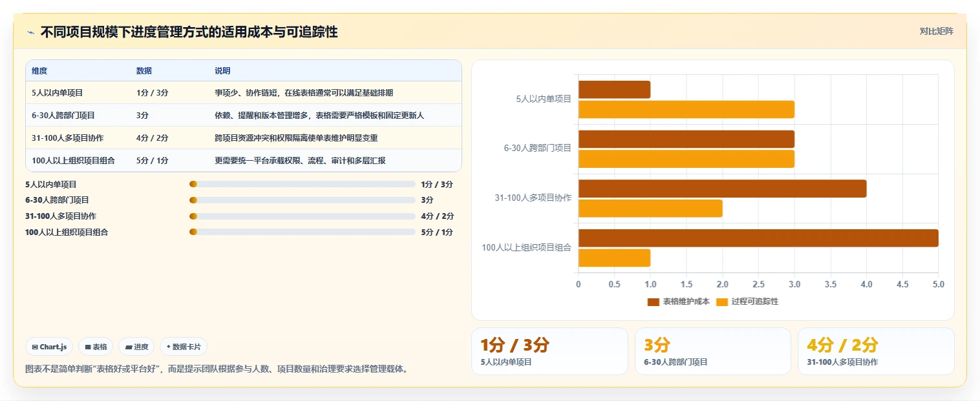Click the orange bar for 5人以内单项目

point(687,109)
